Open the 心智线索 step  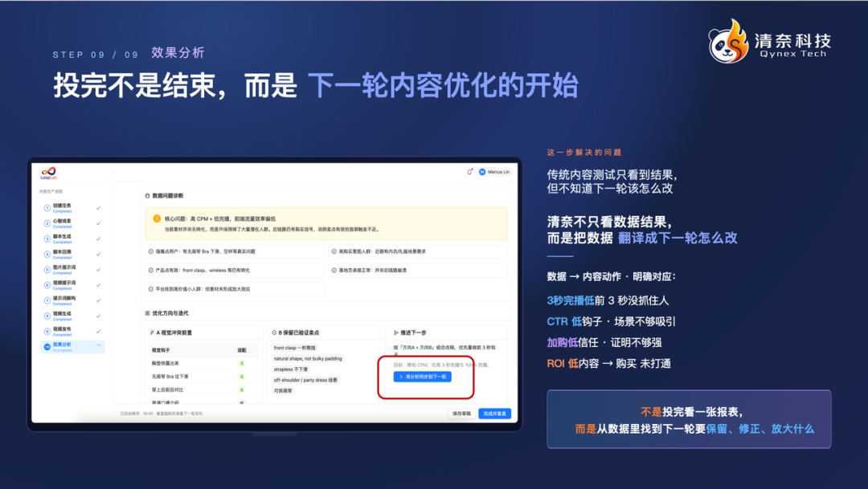72,223
